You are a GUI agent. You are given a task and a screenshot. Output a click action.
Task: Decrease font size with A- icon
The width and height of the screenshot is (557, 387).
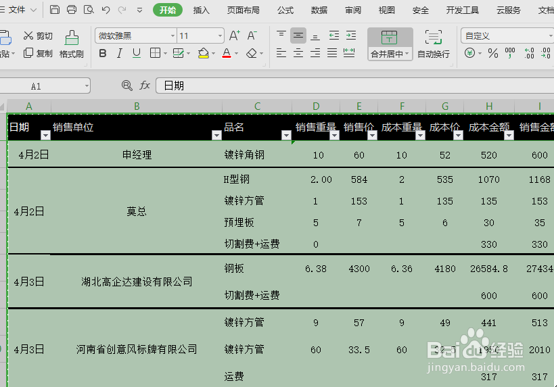tap(252, 35)
